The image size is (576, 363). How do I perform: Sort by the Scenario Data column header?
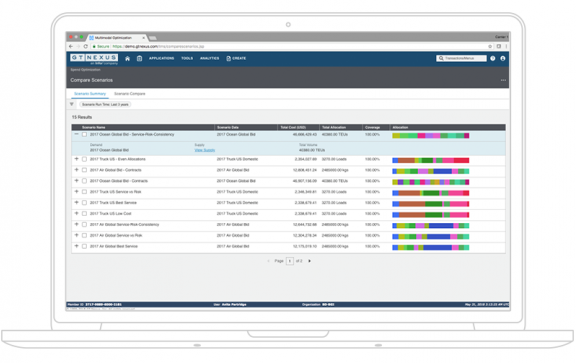point(228,127)
